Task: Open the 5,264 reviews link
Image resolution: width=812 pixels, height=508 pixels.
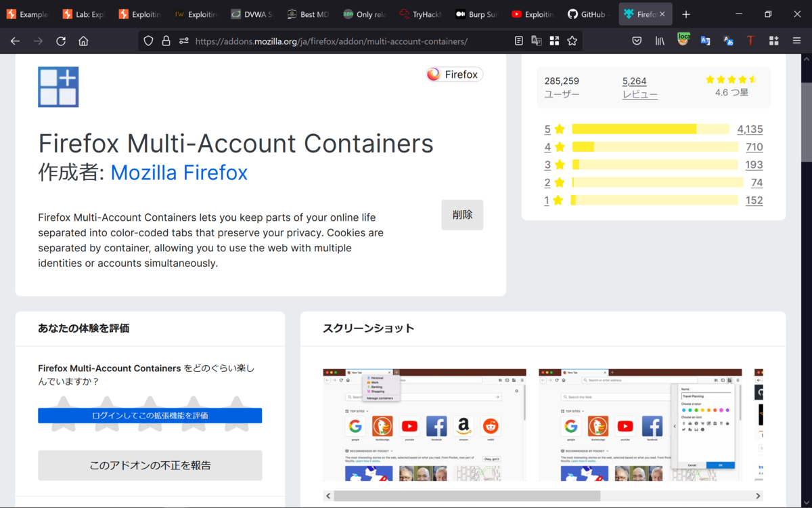Action: (x=635, y=81)
